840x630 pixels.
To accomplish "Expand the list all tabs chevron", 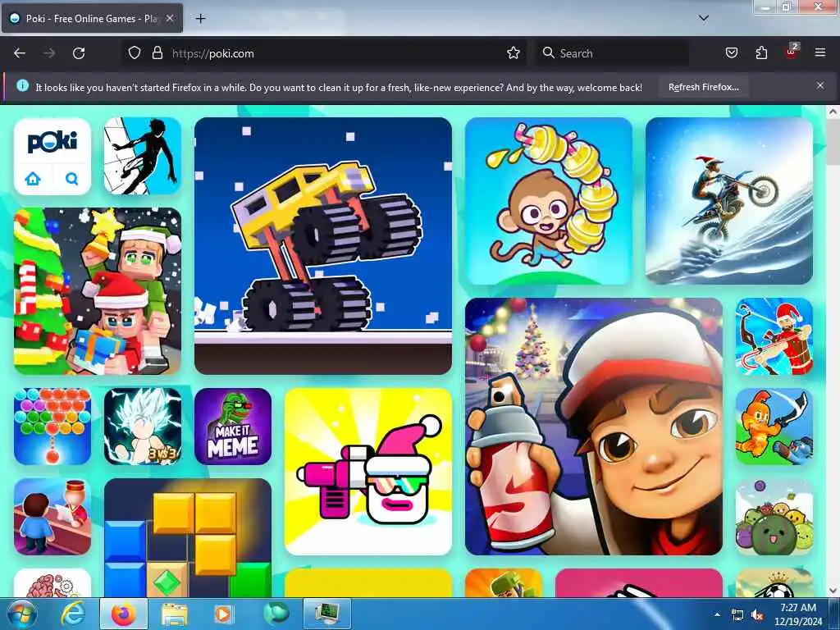I will coord(704,18).
